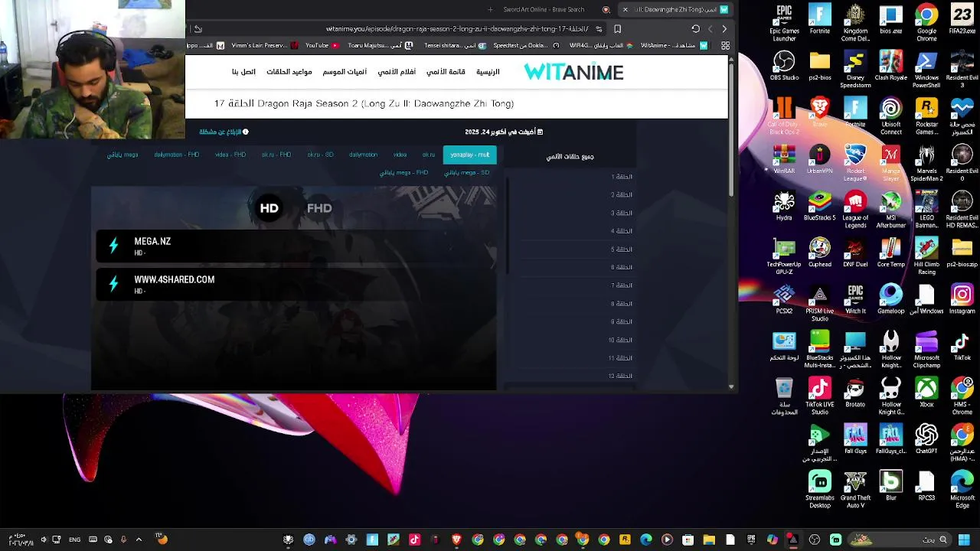The image size is (980, 551).
Task: Open episode الحلقة 1 in the list
Action: click(x=622, y=177)
